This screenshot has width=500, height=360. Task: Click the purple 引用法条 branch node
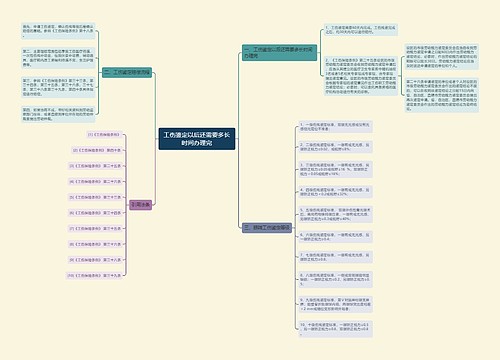pyautogui.click(x=140, y=205)
